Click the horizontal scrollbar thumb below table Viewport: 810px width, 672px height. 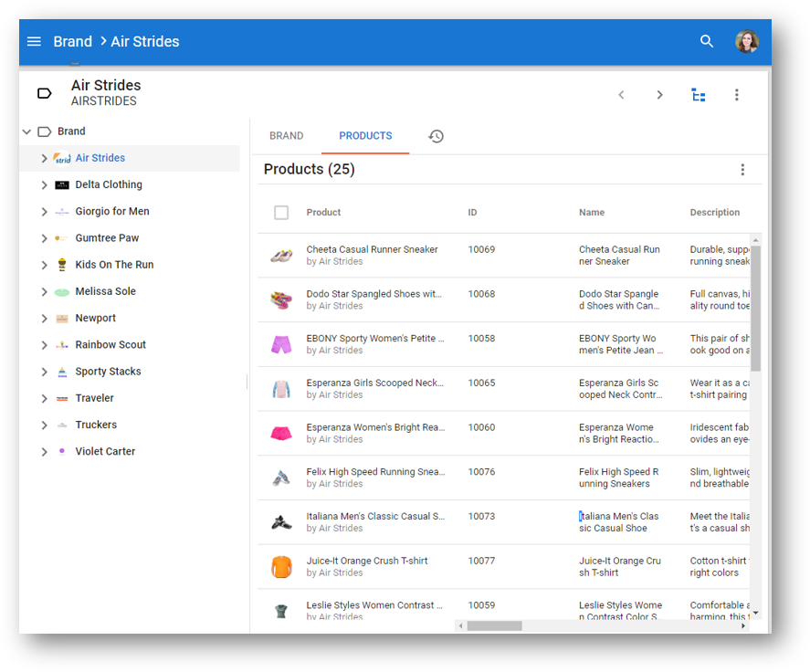(494, 626)
